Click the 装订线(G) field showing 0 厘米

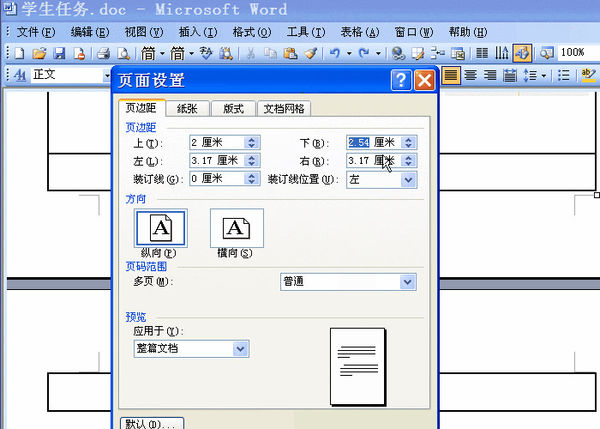[225, 179]
